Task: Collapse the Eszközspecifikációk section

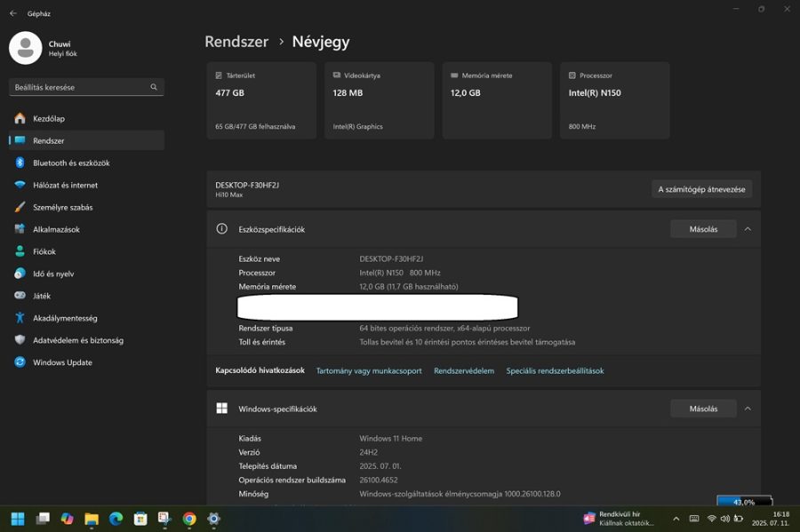Action: click(748, 229)
